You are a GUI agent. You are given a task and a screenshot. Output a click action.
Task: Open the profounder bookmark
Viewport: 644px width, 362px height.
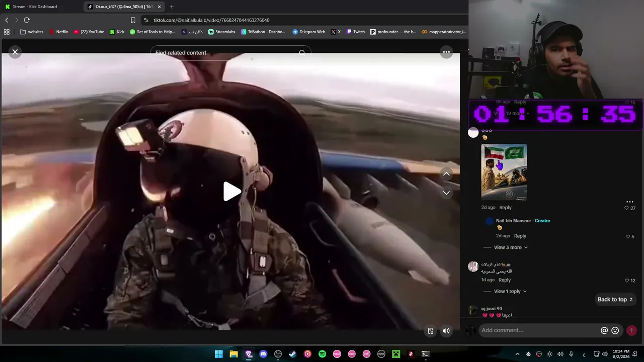click(393, 32)
